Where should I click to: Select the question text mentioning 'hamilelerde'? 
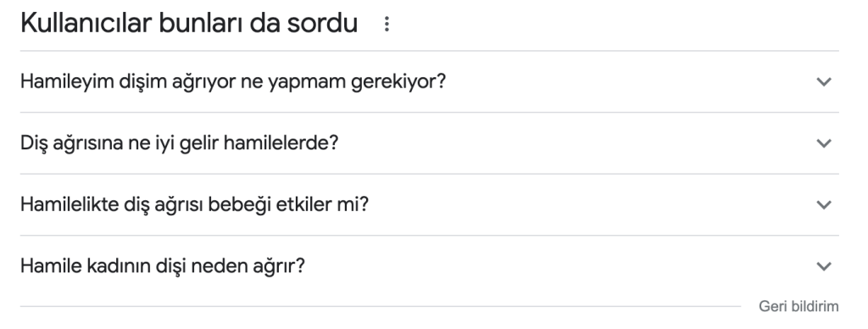click(180, 143)
